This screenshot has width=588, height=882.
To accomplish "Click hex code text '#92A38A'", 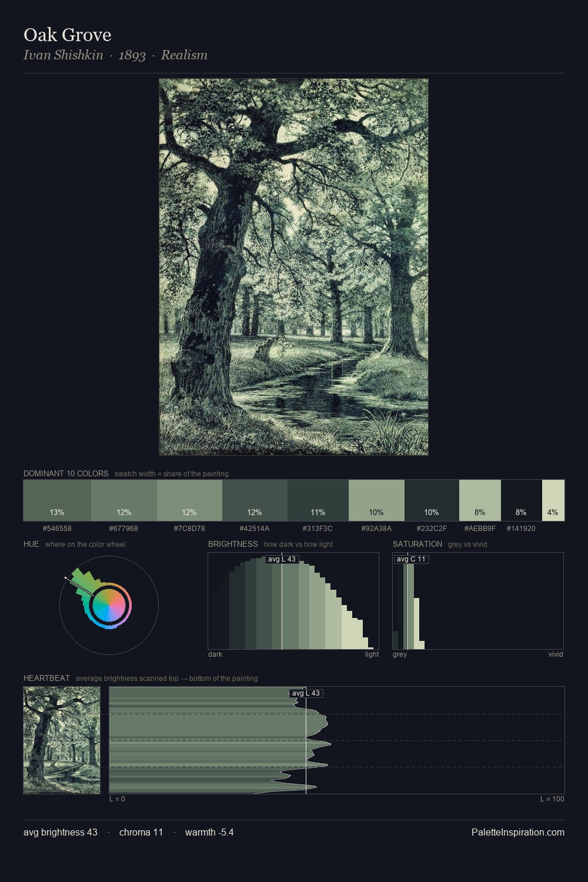I will (376, 528).
